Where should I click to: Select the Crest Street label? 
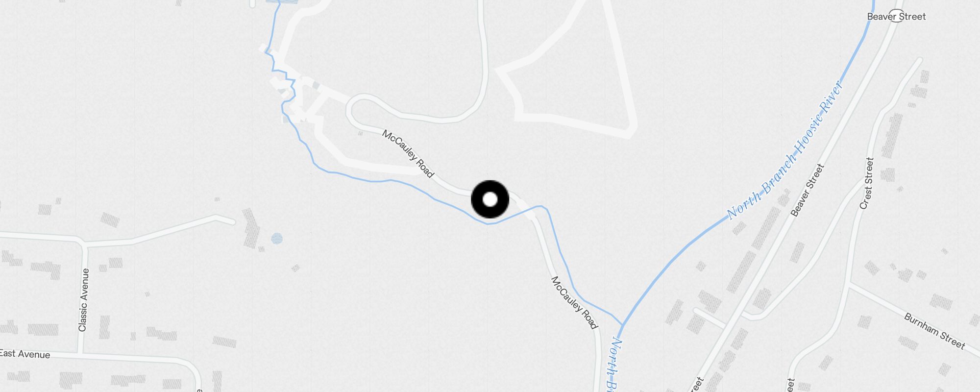(867, 183)
